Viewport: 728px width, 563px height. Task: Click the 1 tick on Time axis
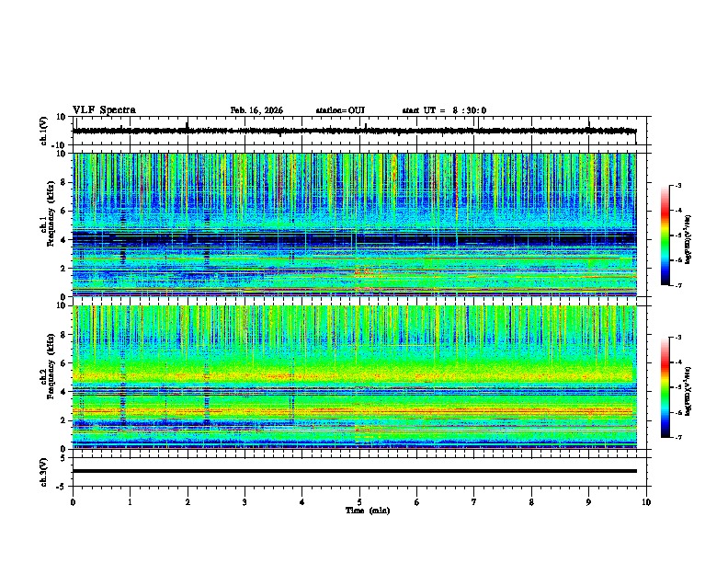(x=130, y=502)
